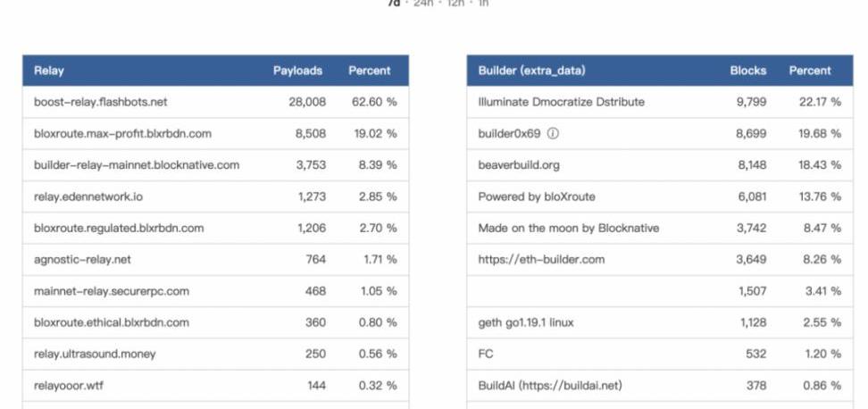The image size is (868, 409).
Task: Click the relay table Percent header
Action: (x=369, y=71)
